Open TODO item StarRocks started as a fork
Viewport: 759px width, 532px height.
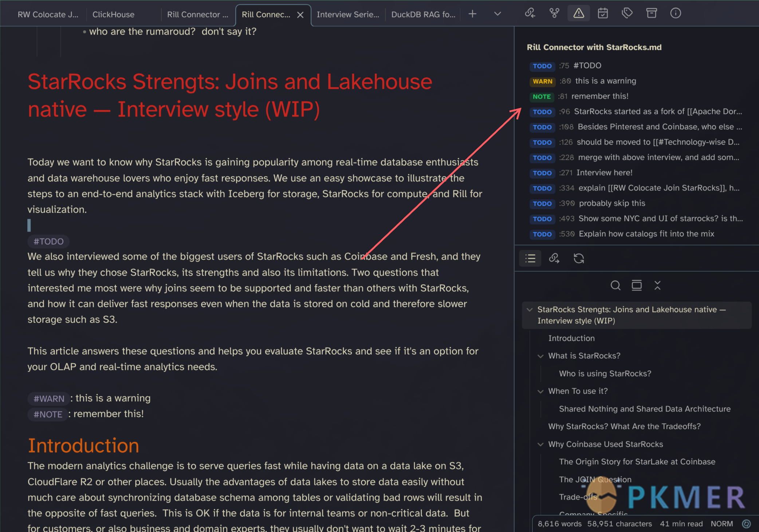coord(636,112)
